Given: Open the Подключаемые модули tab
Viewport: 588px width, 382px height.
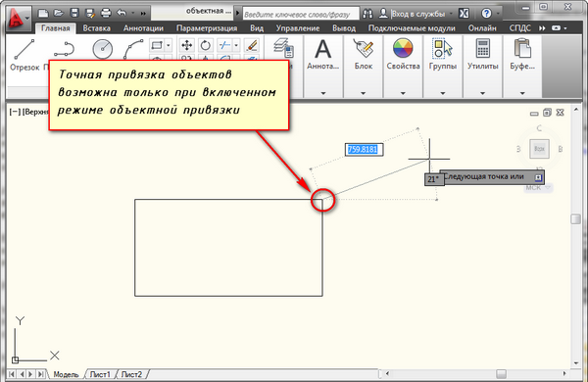Looking at the screenshot, I should click(x=412, y=28).
